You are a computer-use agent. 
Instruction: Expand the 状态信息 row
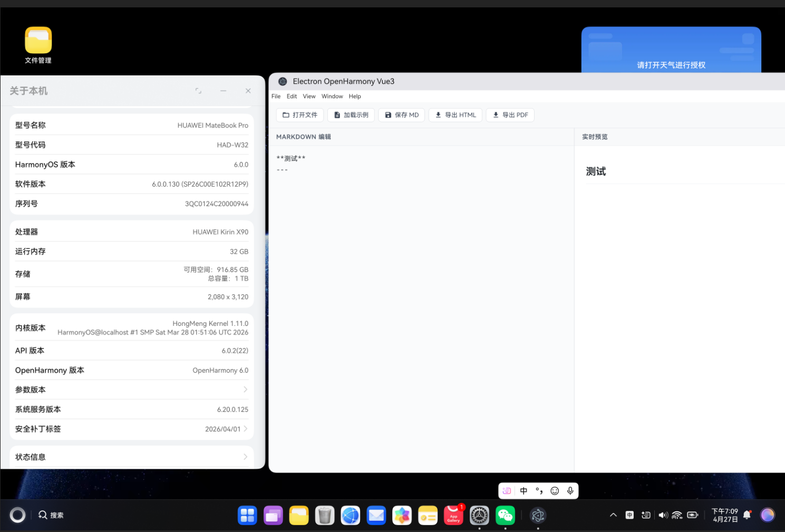coord(131,457)
